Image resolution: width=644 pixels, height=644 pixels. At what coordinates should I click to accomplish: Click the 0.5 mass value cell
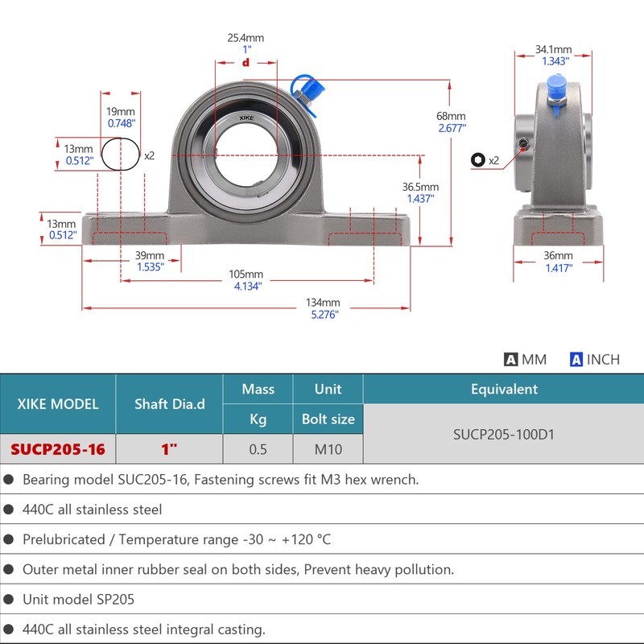(258, 449)
